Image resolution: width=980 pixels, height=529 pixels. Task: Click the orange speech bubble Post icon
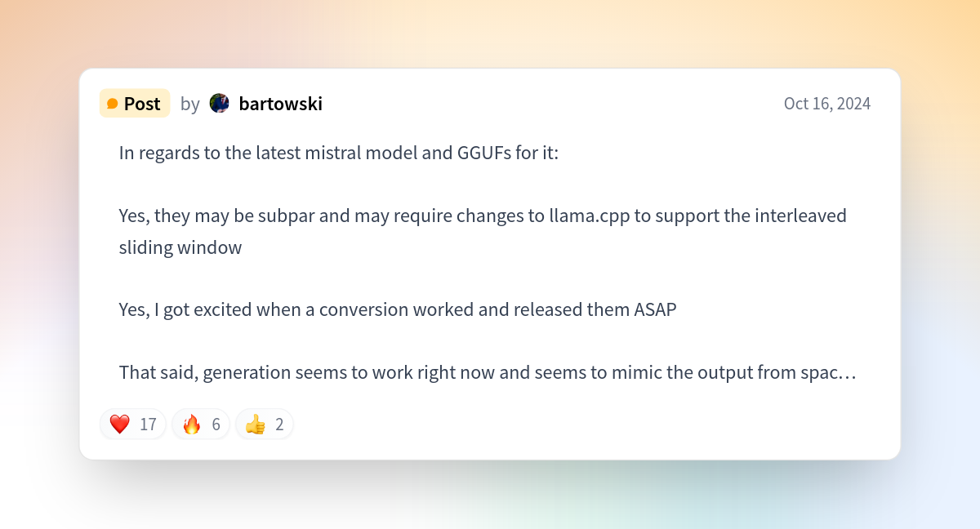point(113,104)
